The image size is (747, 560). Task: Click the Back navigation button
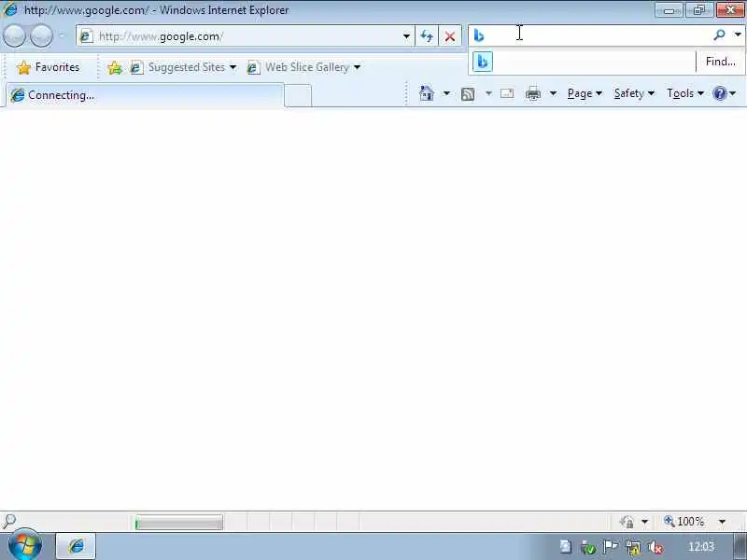pyautogui.click(x=14, y=36)
